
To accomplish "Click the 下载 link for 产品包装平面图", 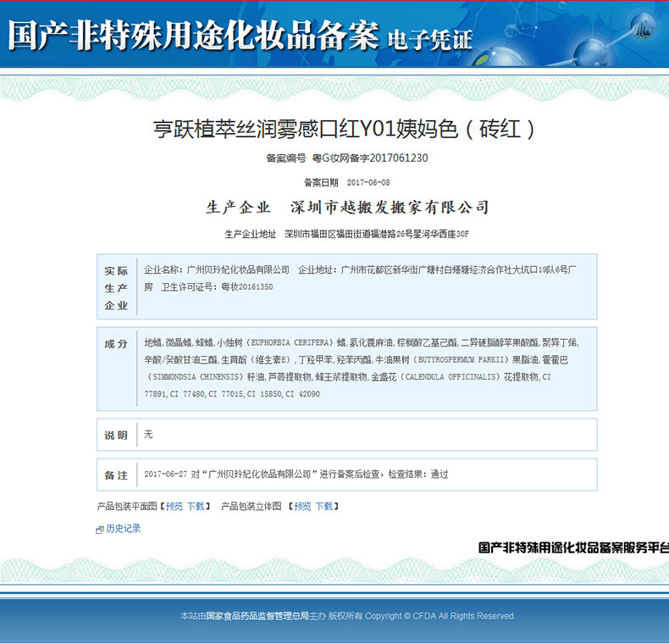I will click(x=196, y=506).
